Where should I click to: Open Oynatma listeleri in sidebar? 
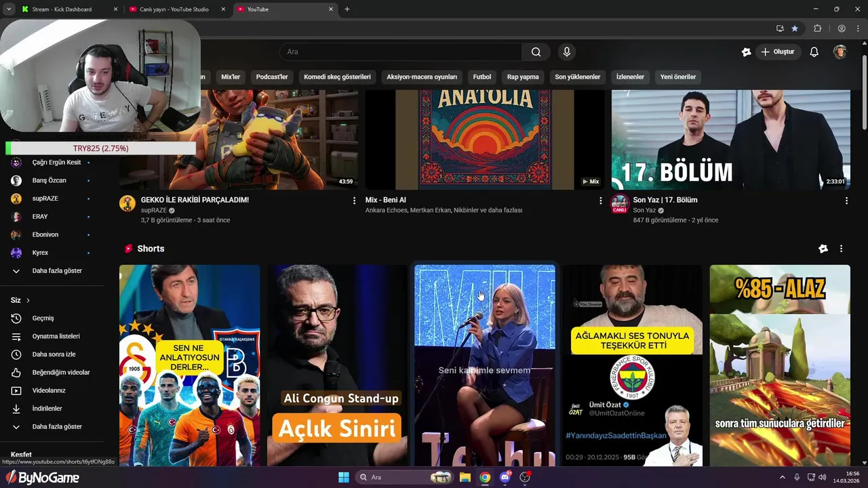[57, 336]
